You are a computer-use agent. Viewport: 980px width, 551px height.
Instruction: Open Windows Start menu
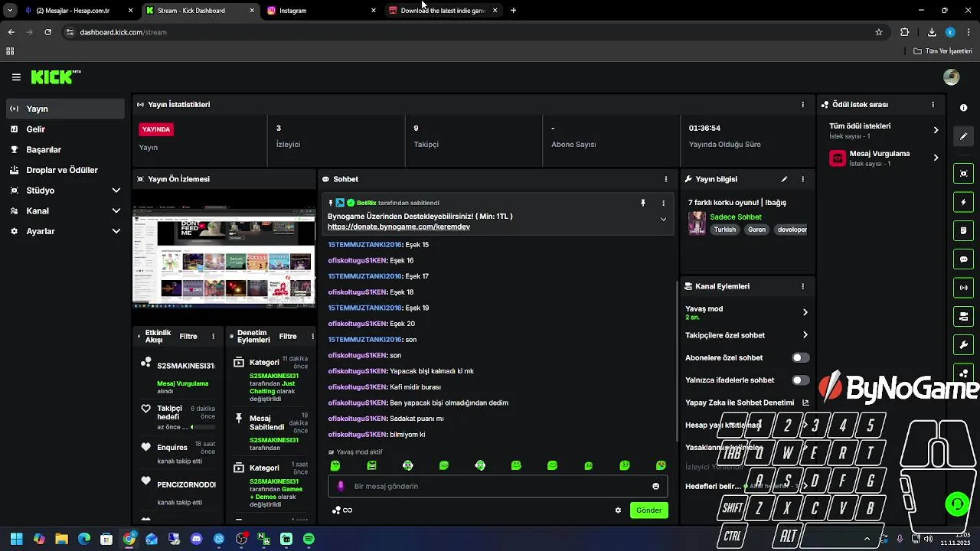(x=16, y=539)
